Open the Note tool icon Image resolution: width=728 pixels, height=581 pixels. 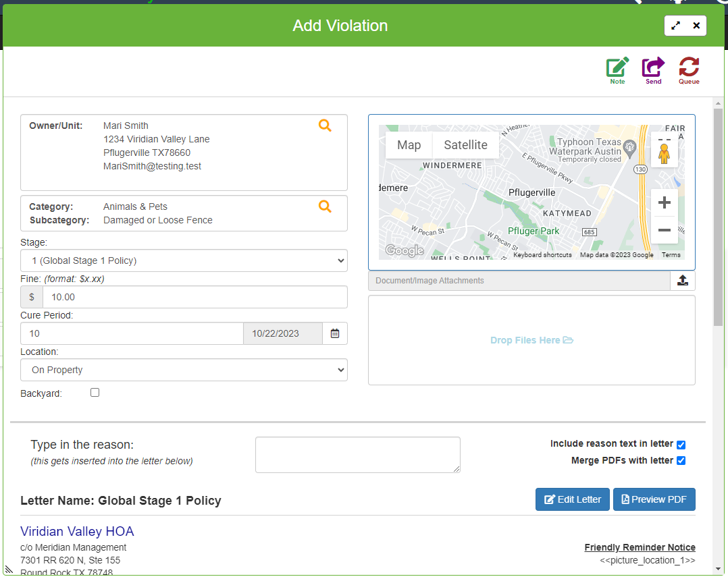pyautogui.click(x=617, y=71)
